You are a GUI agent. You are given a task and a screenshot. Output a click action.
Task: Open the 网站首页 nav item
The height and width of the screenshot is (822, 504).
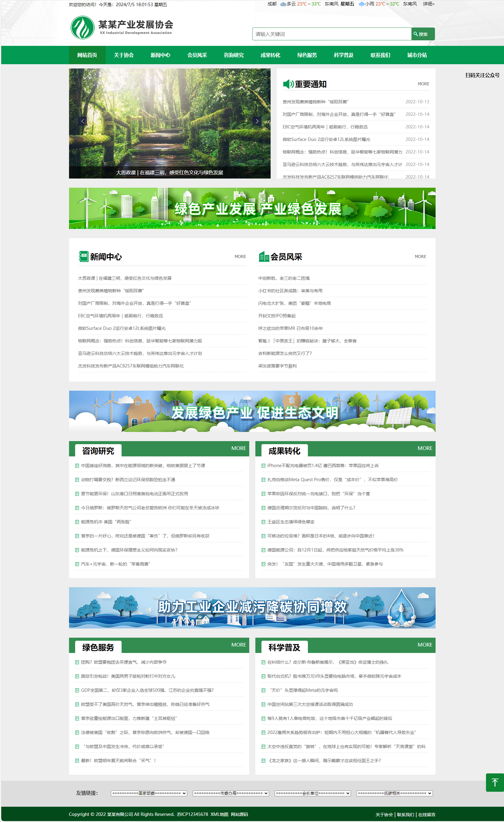click(87, 55)
